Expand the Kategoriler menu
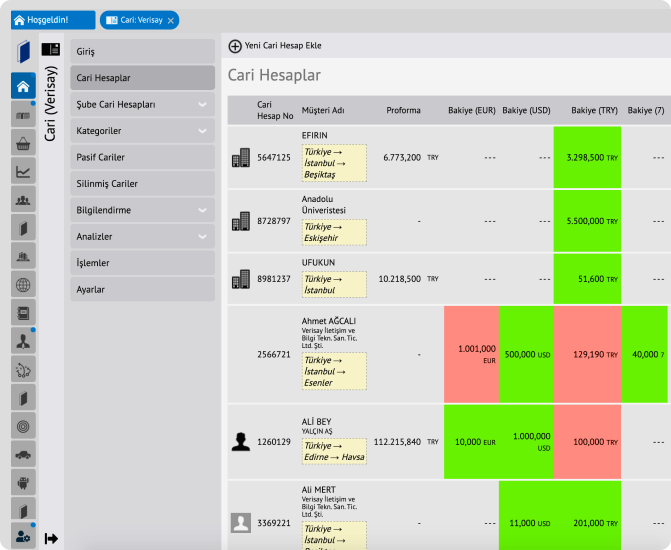The image size is (671, 550). pyautogui.click(x=202, y=131)
